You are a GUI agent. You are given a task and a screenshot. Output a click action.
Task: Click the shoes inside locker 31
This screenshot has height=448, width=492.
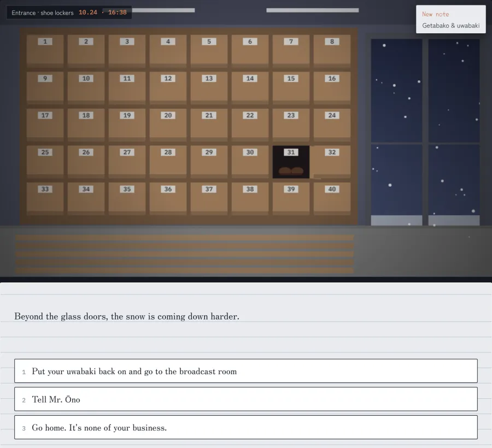tap(291, 171)
